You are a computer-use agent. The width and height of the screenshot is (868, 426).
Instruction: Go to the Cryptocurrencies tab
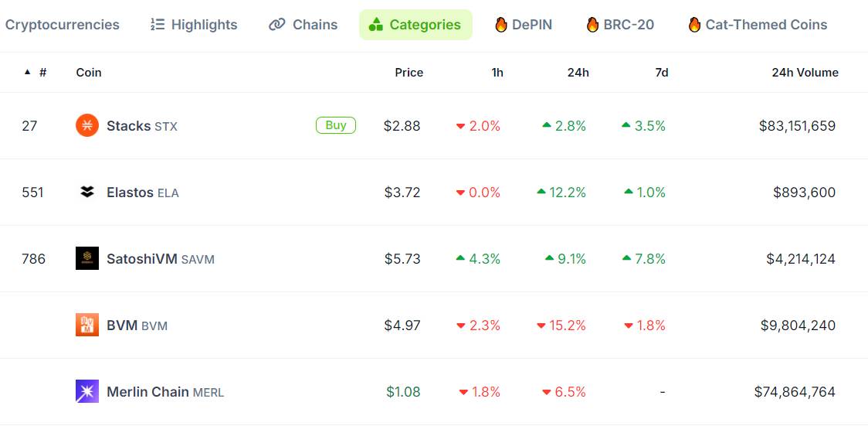click(62, 25)
